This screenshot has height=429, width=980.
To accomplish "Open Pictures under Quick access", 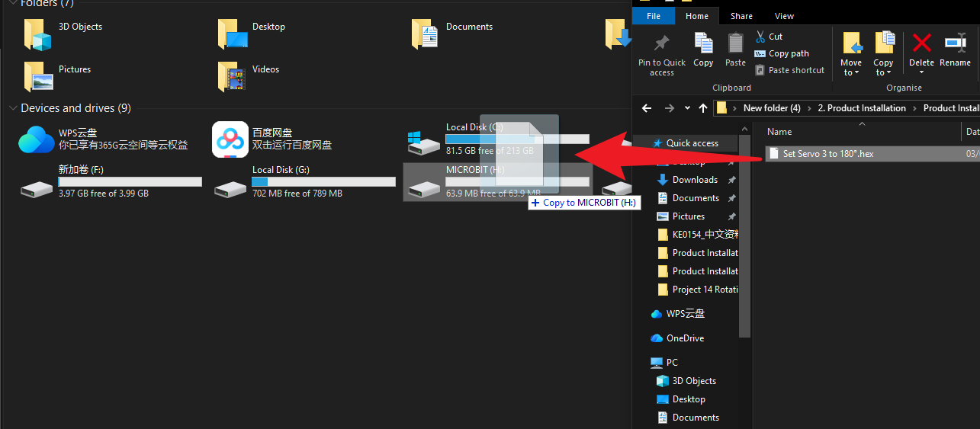I will 688,216.
